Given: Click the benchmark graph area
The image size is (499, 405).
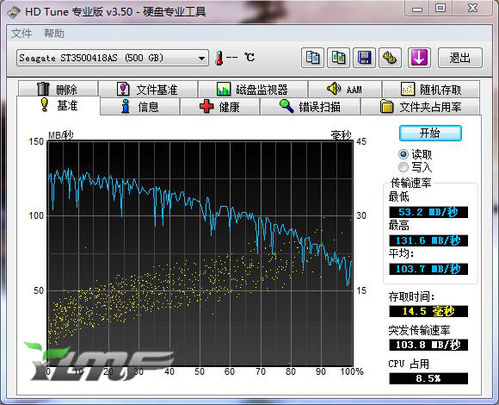Looking at the screenshot, I should (x=200, y=253).
